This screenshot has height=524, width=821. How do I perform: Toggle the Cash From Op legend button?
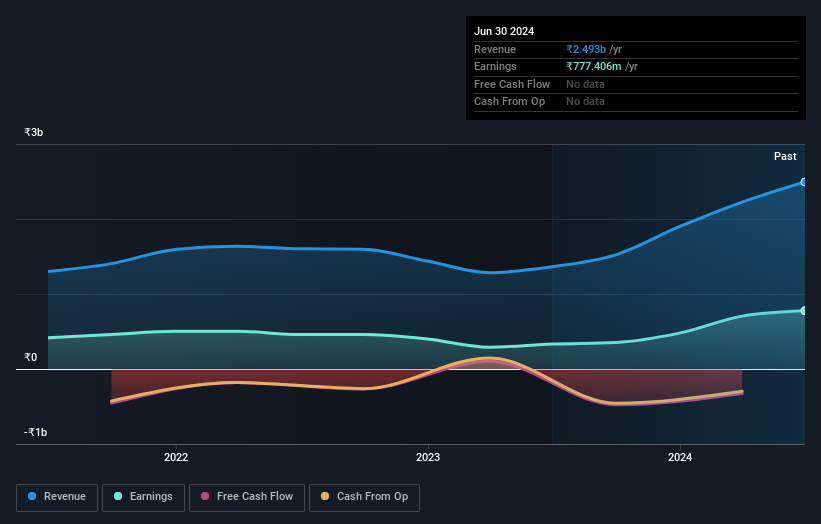click(364, 497)
